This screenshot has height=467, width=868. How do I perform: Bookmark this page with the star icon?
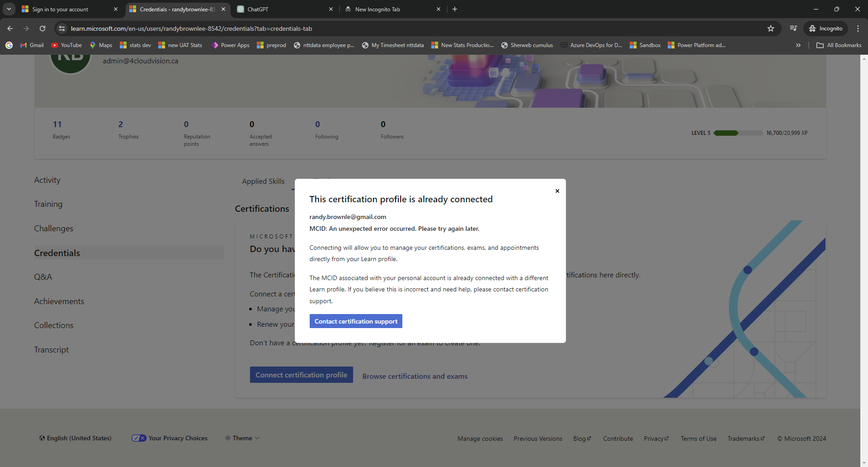(770, 28)
